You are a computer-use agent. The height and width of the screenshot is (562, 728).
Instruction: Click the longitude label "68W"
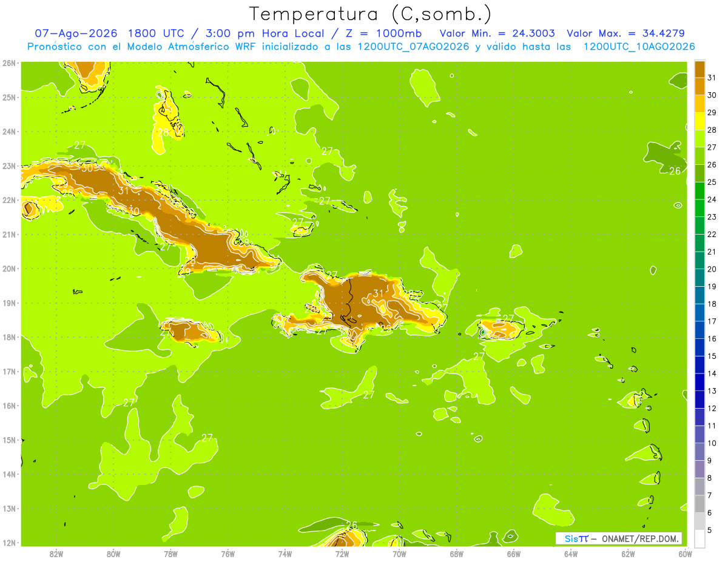pos(457,554)
